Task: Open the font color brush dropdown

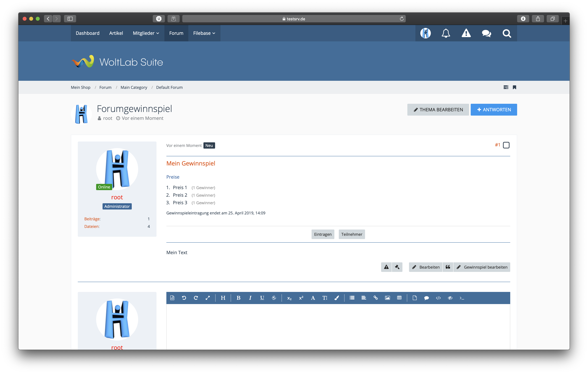Action: tap(336, 298)
